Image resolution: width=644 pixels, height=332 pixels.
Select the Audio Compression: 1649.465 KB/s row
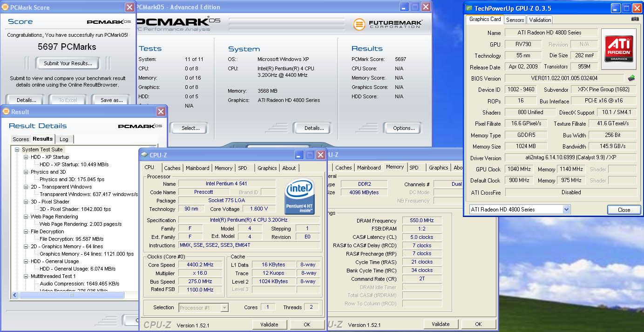80,284
